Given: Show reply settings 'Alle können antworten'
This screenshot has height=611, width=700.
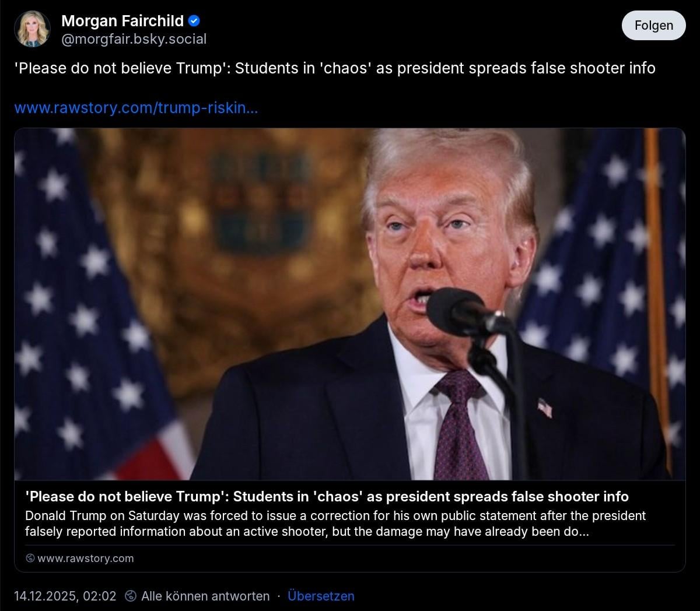Looking at the screenshot, I should pyautogui.click(x=205, y=596).
